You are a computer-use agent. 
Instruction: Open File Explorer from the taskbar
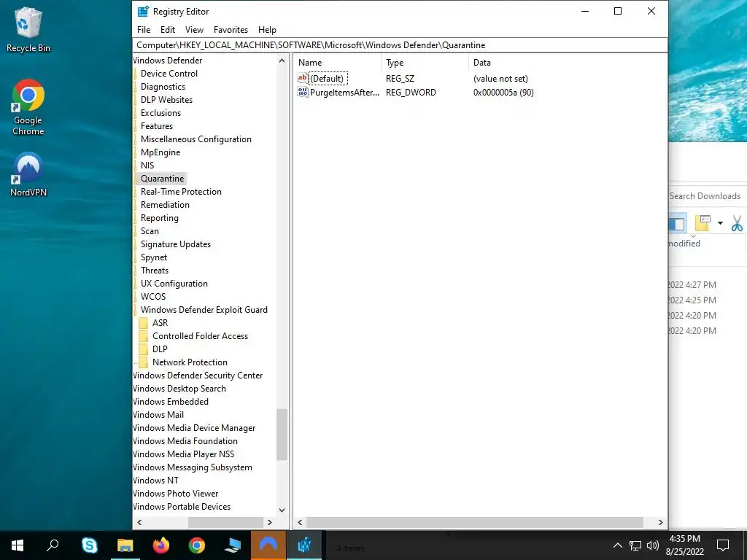125,545
